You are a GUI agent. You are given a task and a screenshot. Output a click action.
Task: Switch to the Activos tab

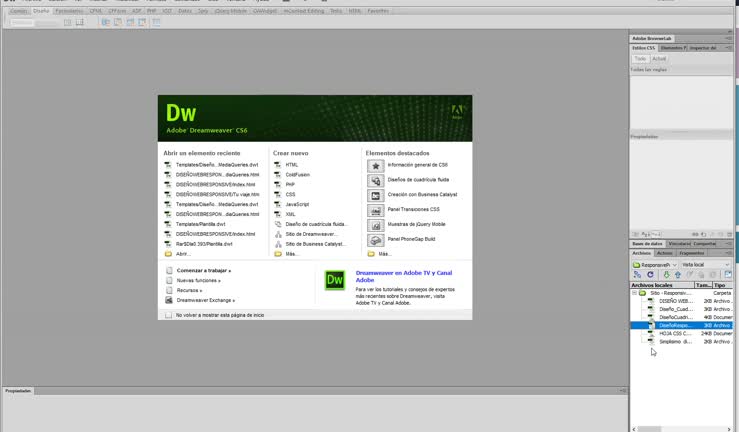click(x=665, y=253)
